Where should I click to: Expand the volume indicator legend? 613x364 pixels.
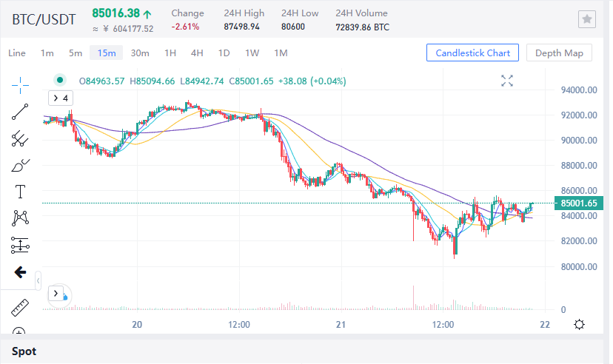(56, 293)
